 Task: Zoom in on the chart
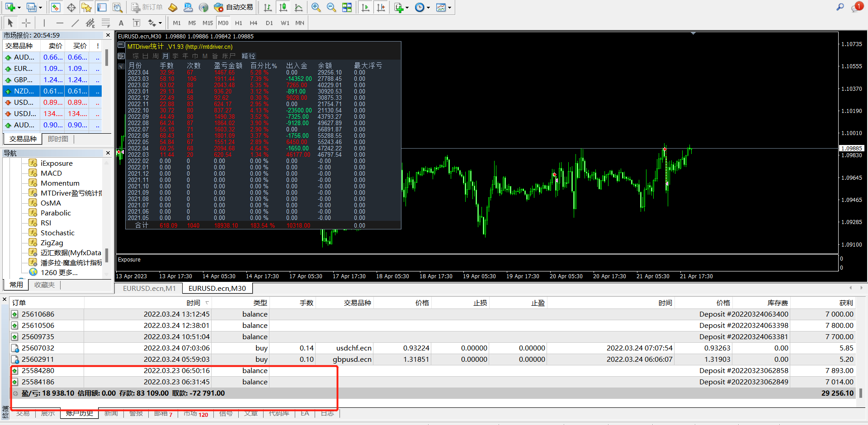316,8
